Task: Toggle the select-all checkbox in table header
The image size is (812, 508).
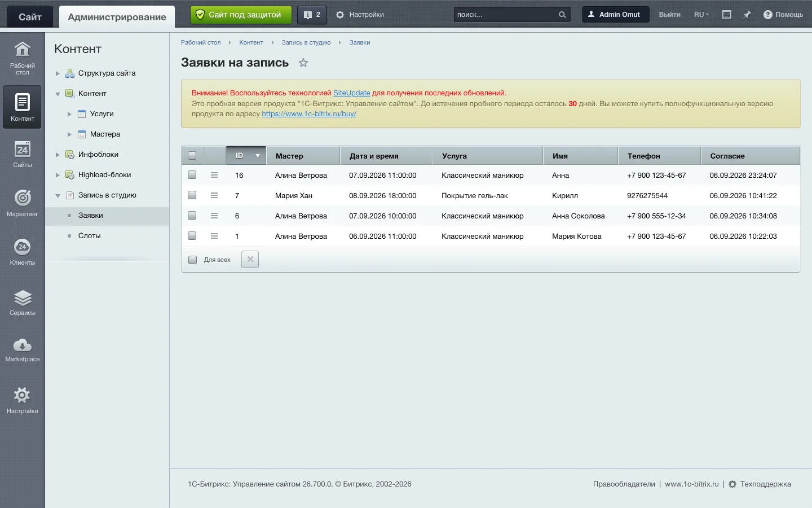Action: pos(192,156)
